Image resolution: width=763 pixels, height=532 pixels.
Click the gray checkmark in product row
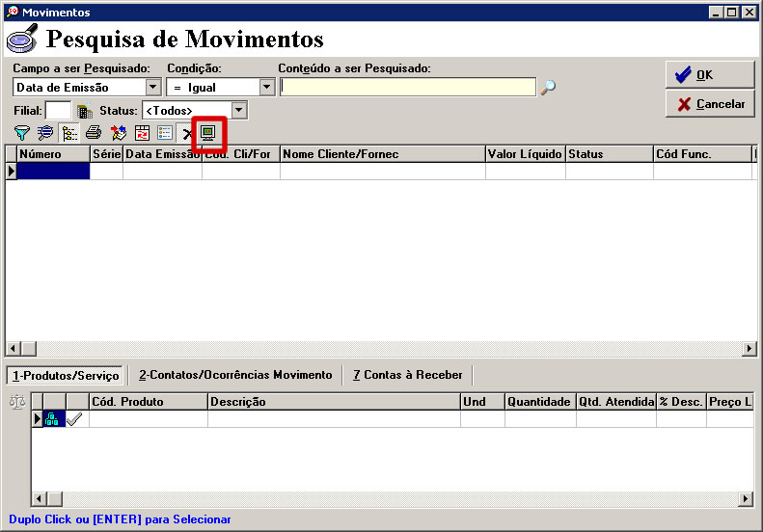pos(75,419)
